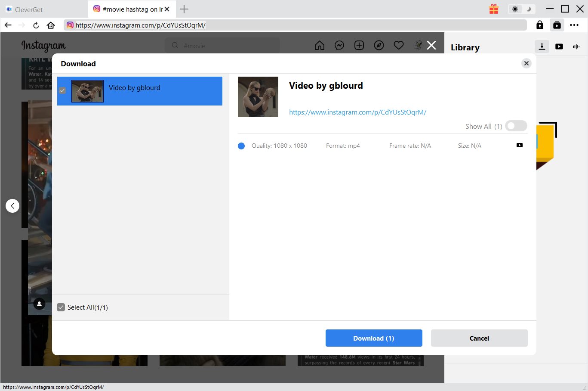Open the Instagram post link

tap(357, 112)
